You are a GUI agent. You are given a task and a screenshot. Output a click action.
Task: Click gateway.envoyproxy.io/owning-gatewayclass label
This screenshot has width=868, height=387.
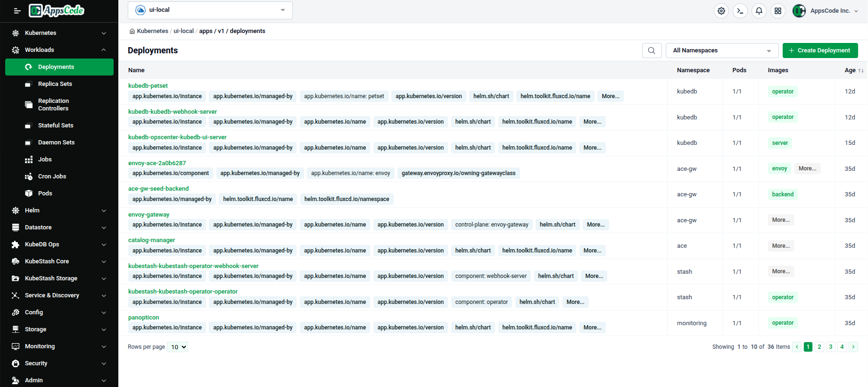pyautogui.click(x=458, y=173)
